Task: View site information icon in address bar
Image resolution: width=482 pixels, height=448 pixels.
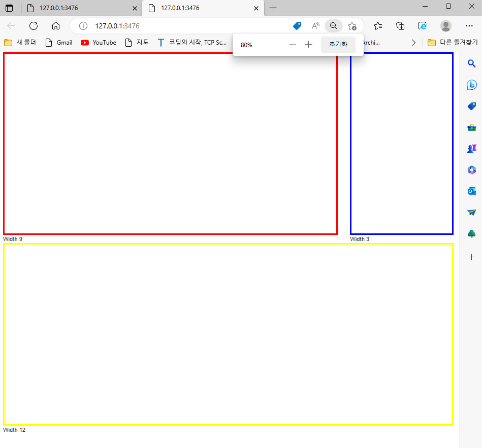Action: point(83,26)
